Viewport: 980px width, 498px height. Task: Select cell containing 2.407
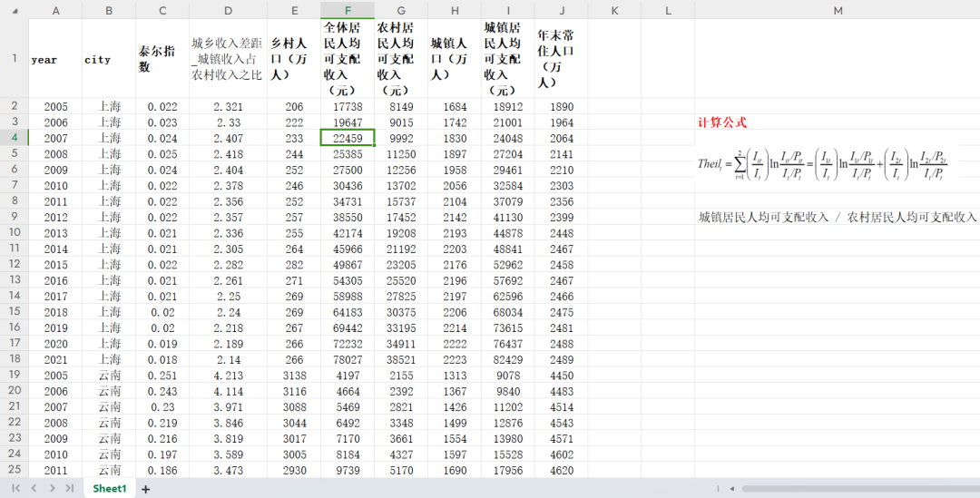228,138
